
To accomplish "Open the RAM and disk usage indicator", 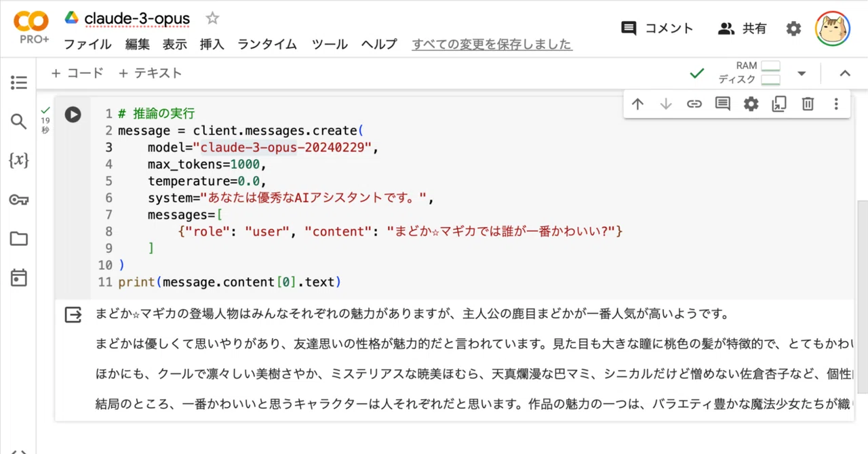I will (749, 73).
